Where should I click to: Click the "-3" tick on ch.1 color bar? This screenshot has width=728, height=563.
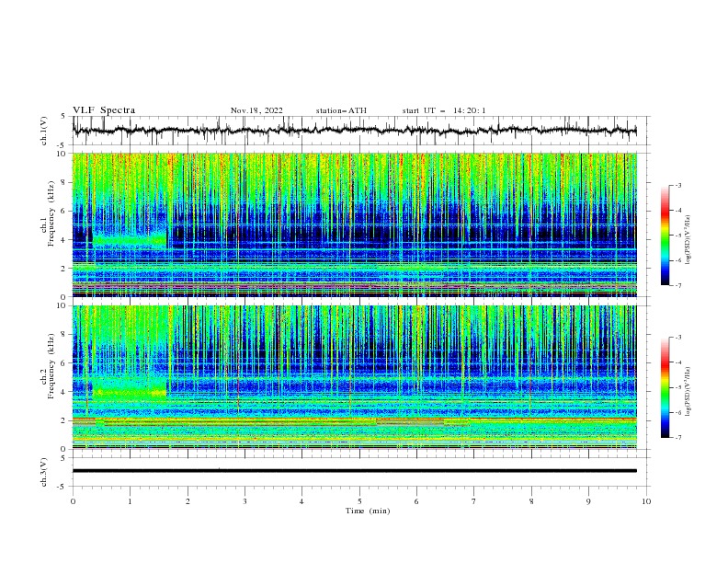pos(677,185)
